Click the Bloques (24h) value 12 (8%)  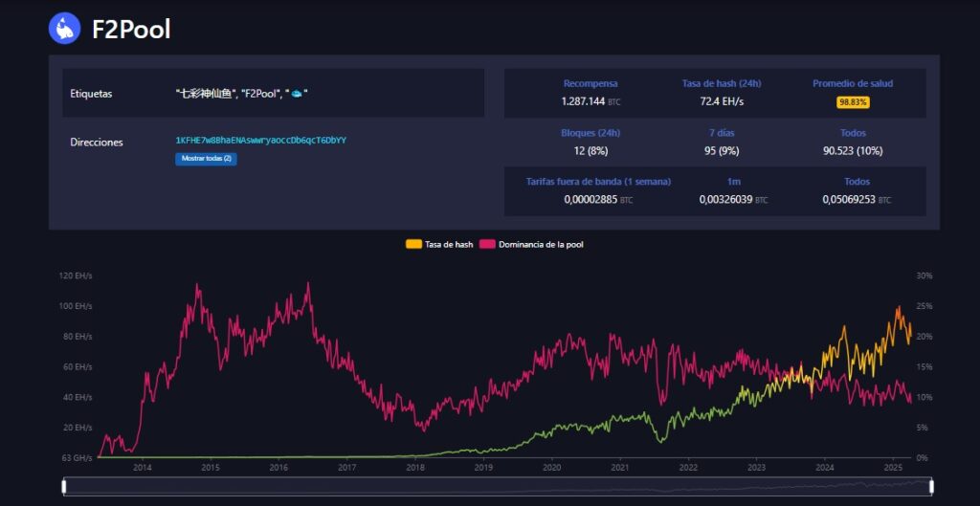pos(590,150)
